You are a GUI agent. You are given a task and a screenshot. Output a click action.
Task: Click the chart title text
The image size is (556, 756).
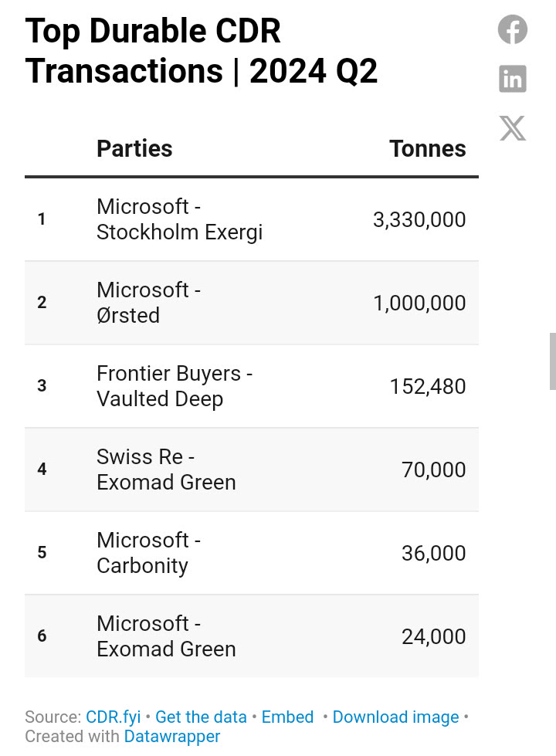[x=201, y=51]
